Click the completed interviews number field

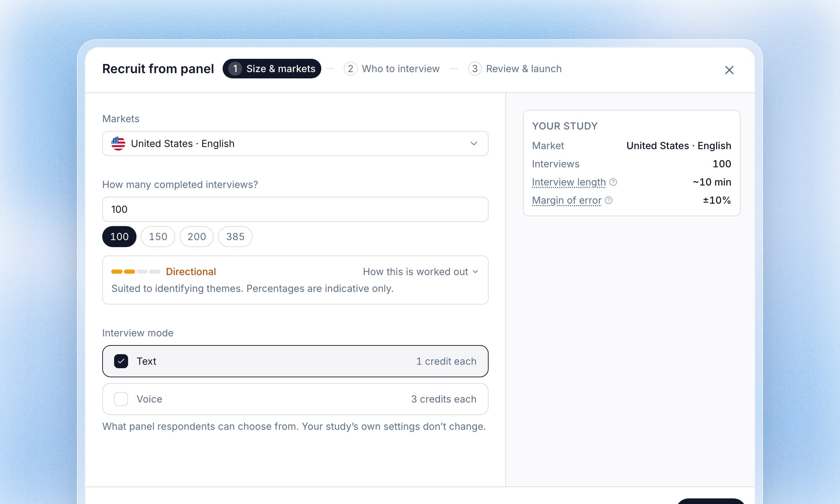click(x=295, y=209)
